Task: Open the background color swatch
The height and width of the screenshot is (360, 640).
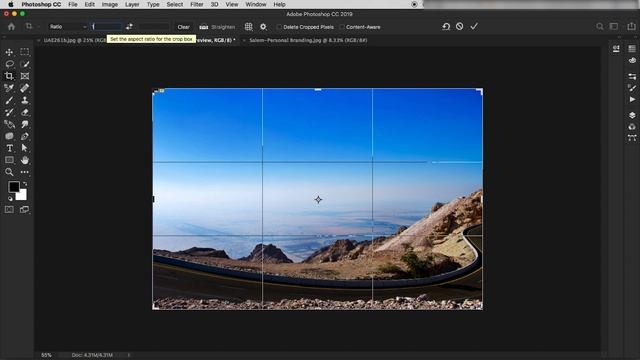Action: [x=22, y=196]
